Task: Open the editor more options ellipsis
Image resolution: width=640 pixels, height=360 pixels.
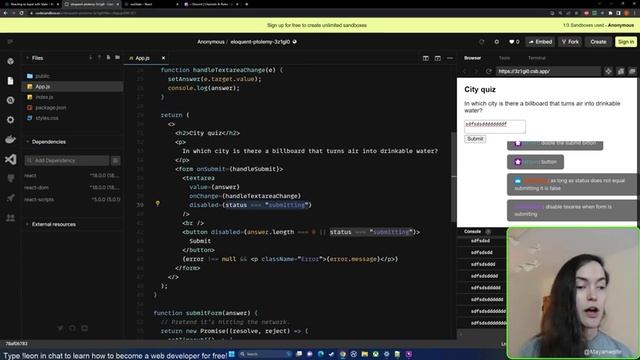Action: pos(450,58)
